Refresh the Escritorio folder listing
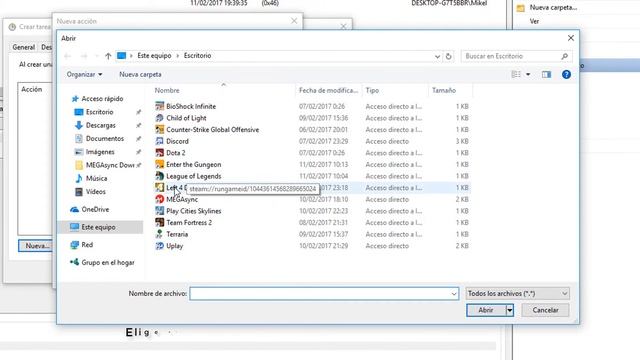This screenshot has width=640, height=360. pos(449,56)
